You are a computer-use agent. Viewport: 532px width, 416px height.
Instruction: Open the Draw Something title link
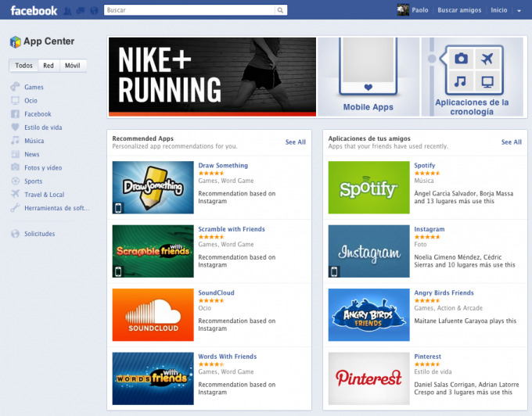click(x=223, y=166)
